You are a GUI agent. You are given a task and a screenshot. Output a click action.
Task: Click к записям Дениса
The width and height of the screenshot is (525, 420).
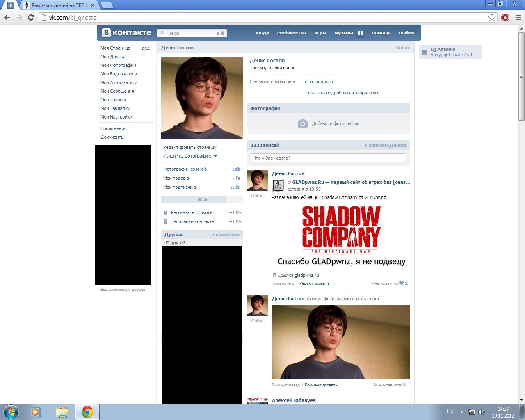click(x=386, y=145)
